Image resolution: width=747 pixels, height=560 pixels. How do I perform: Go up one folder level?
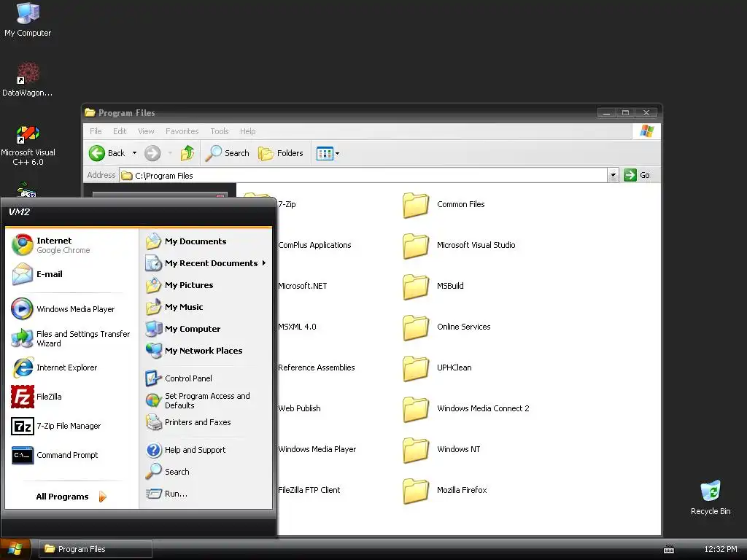pyautogui.click(x=187, y=153)
